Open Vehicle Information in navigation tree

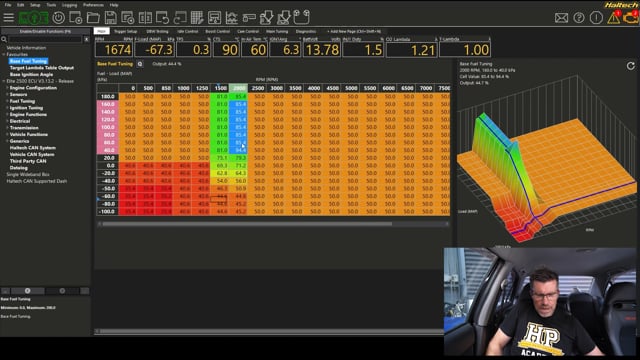tap(26, 48)
